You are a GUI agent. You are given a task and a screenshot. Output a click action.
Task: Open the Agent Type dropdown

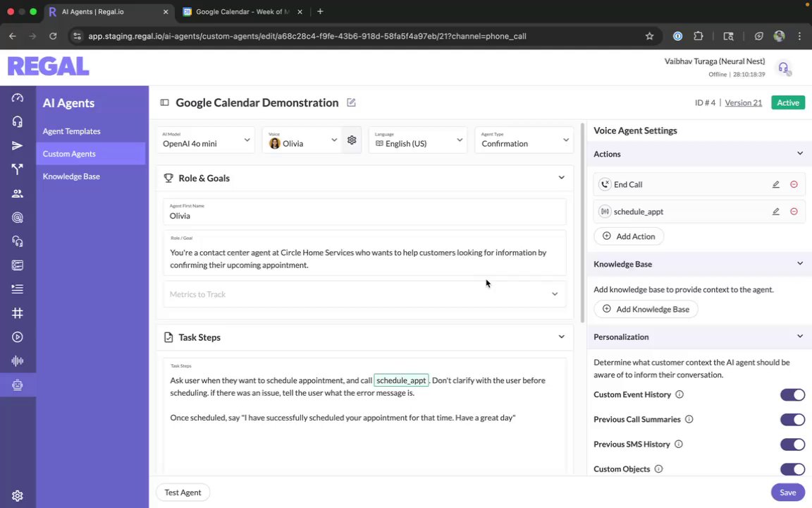(x=525, y=140)
